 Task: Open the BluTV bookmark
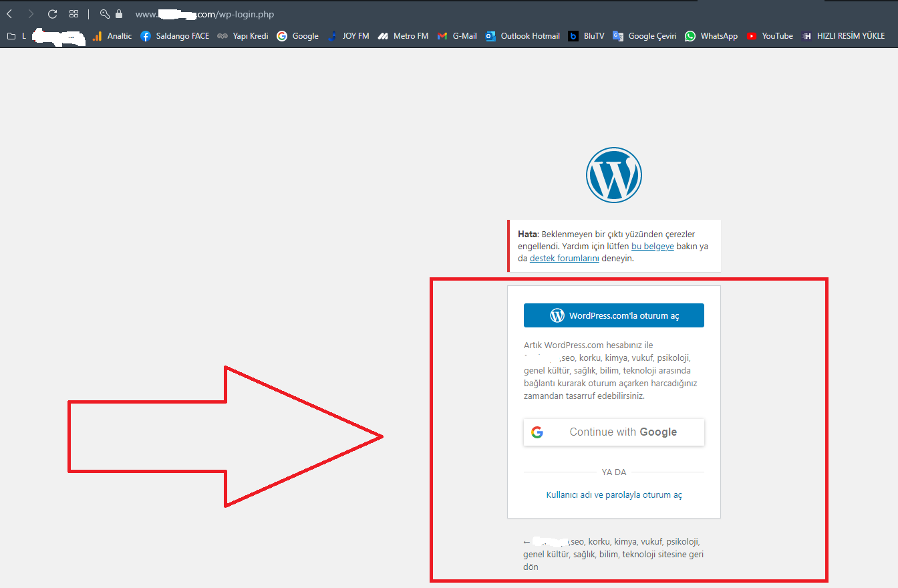click(x=586, y=36)
